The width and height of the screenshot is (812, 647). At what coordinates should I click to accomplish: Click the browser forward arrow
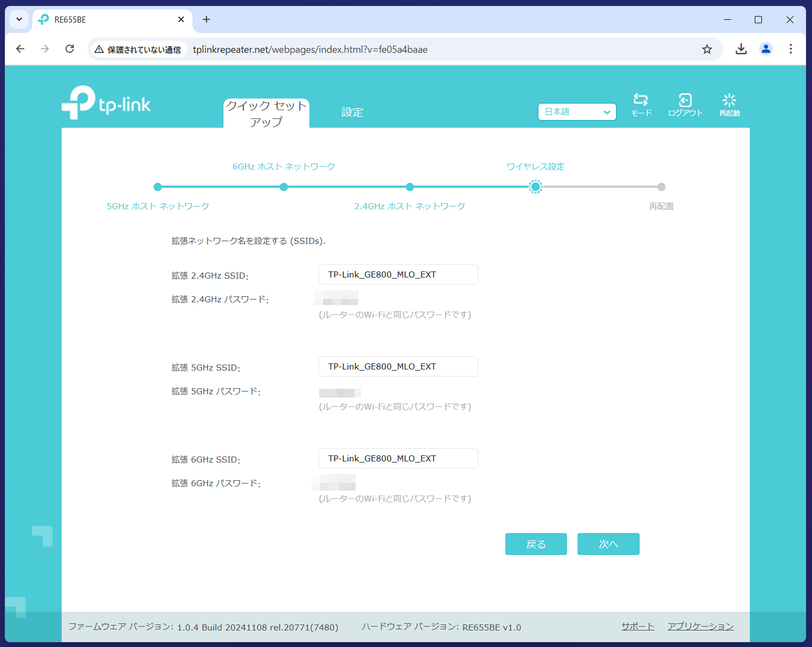tap(45, 49)
